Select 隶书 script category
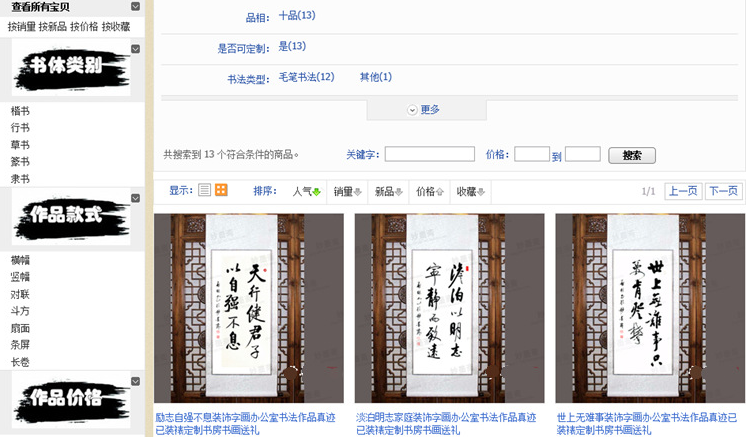 tap(20, 179)
